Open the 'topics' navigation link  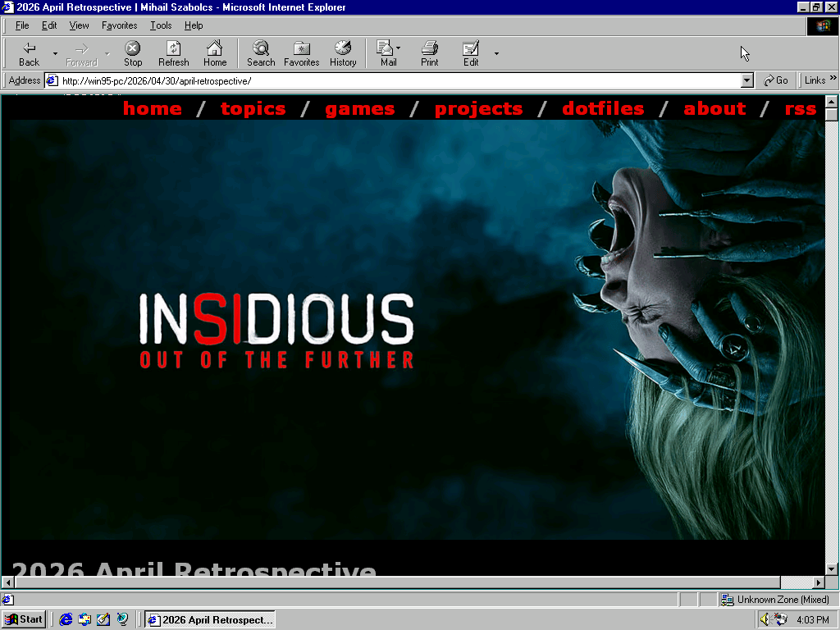pos(253,108)
